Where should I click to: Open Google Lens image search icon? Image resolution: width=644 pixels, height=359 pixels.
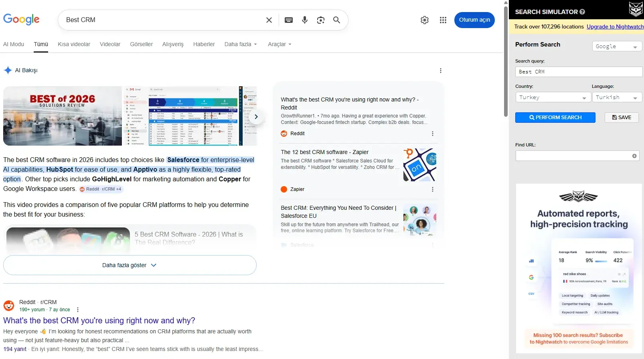[x=321, y=20]
